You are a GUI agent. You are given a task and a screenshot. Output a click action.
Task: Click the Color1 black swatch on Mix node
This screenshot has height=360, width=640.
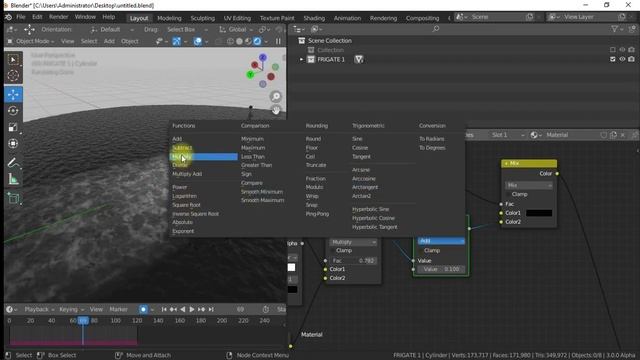click(539, 213)
